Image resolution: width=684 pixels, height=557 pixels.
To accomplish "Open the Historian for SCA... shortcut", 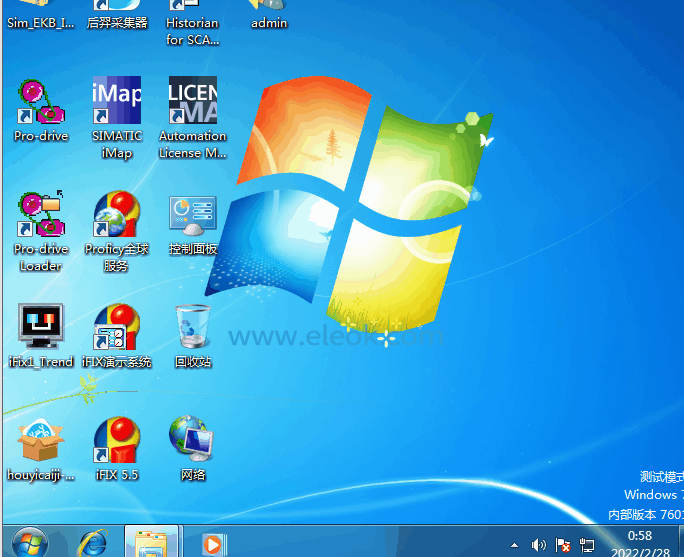I will [x=192, y=22].
